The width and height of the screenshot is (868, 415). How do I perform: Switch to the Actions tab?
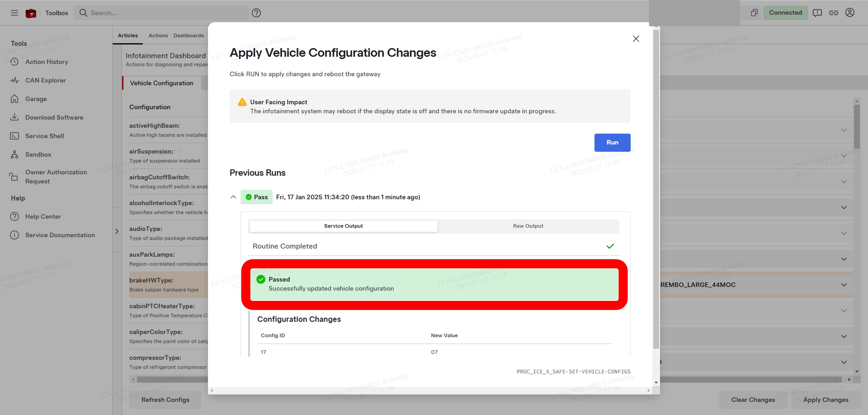click(158, 35)
